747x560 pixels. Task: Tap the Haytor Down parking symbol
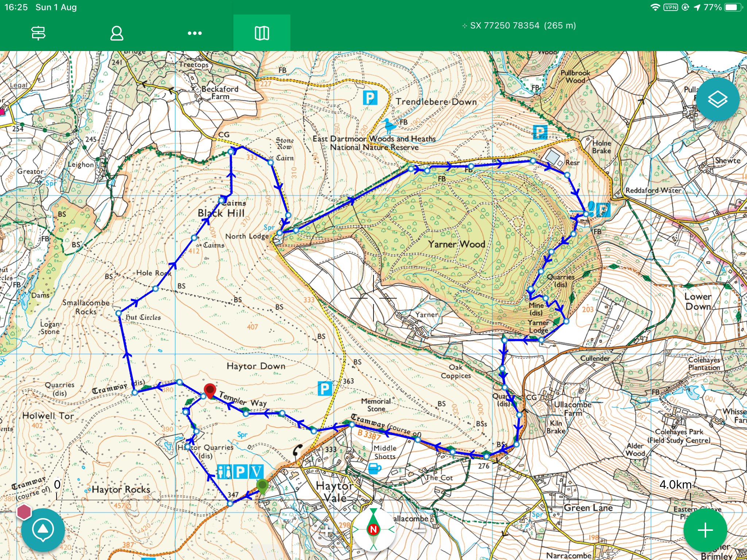(324, 389)
